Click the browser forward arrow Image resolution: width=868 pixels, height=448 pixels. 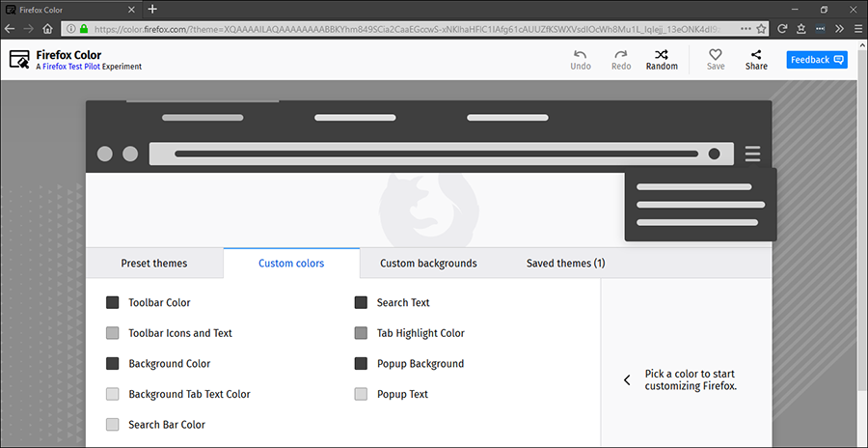[x=29, y=29]
